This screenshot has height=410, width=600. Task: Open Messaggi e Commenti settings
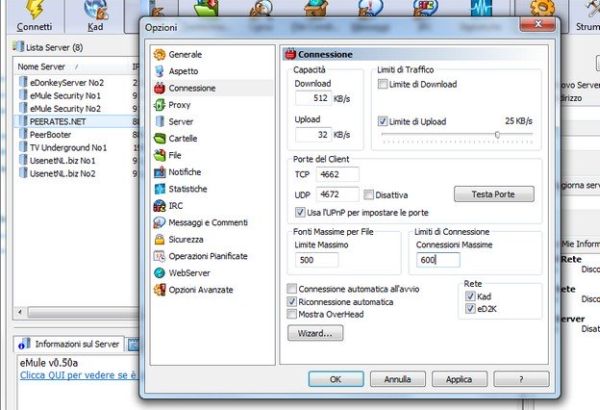coord(201,223)
